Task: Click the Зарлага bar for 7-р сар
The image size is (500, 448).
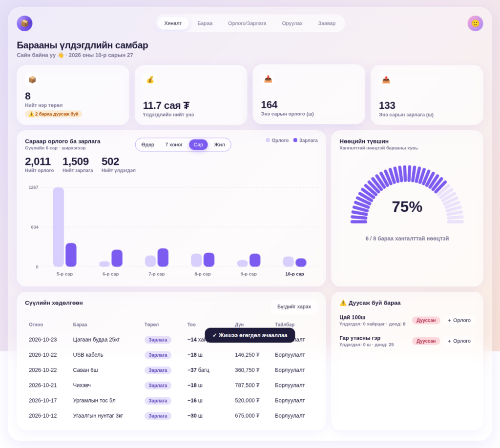Action: (x=163, y=258)
